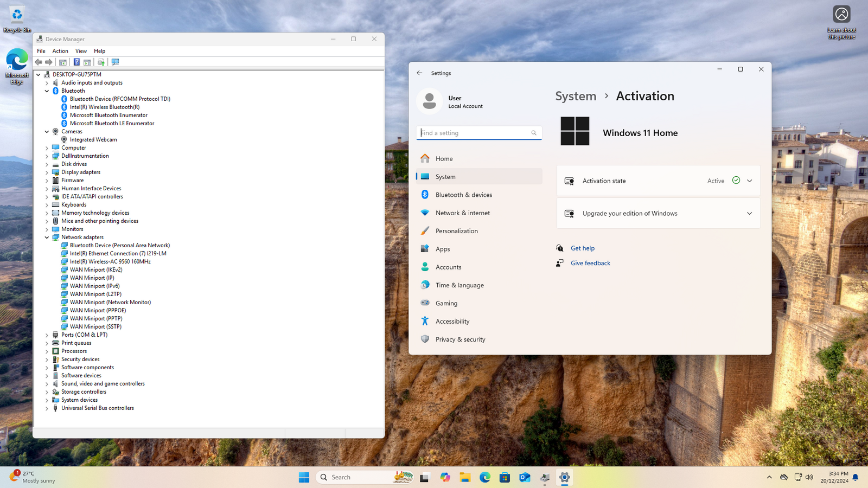Open the Action menu in Device Manager
The image size is (868, 488).
tap(60, 51)
